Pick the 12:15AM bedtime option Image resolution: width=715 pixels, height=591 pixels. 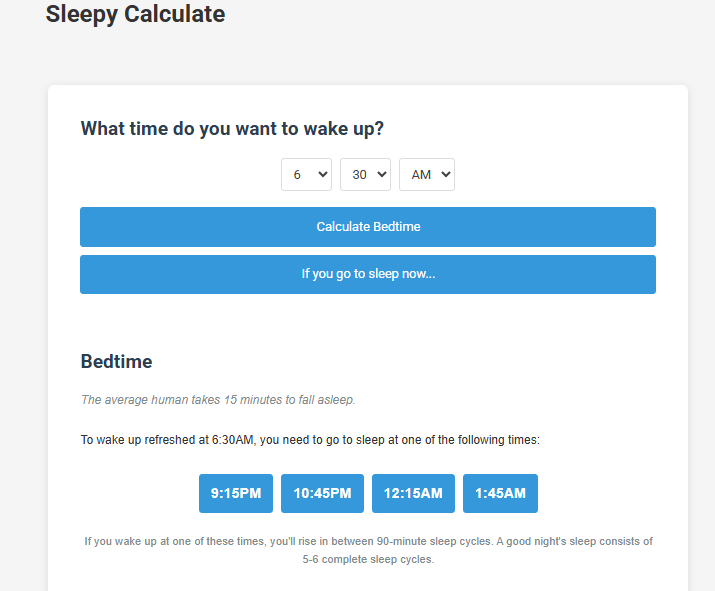(413, 493)
